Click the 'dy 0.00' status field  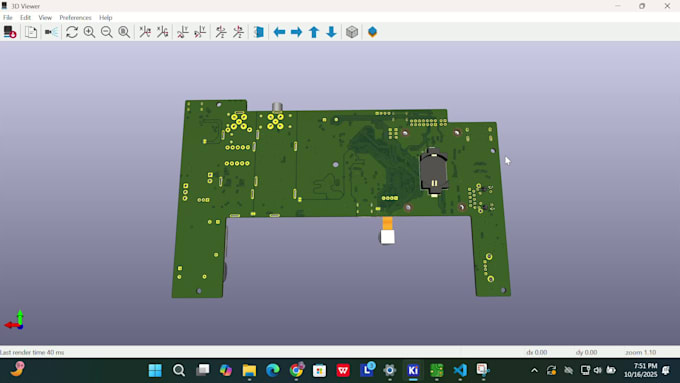coord(586,352)
